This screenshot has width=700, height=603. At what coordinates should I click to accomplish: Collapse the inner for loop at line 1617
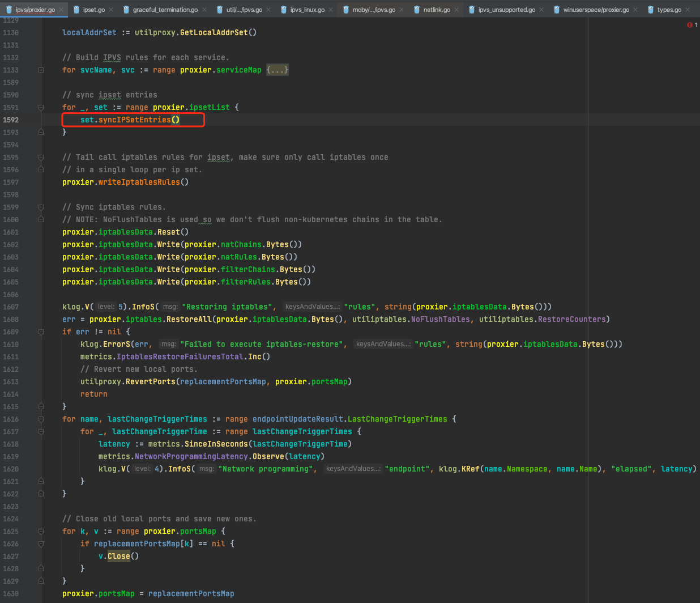click(41, 432)
